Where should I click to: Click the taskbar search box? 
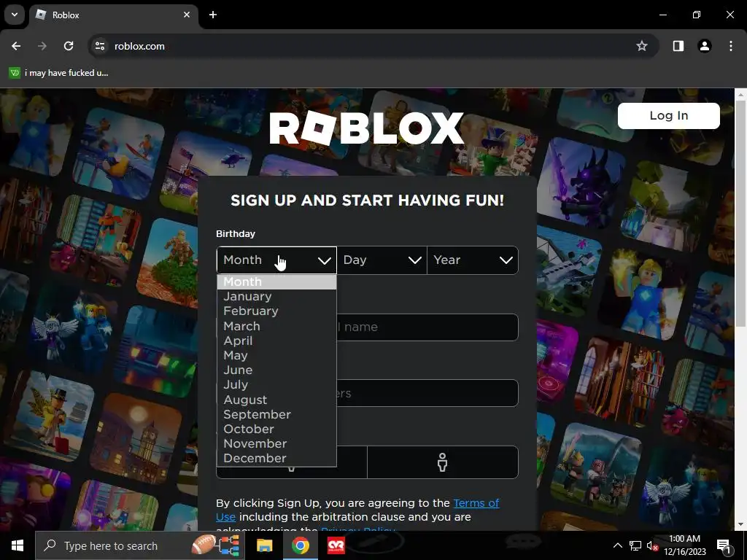(x=140, y=545)
